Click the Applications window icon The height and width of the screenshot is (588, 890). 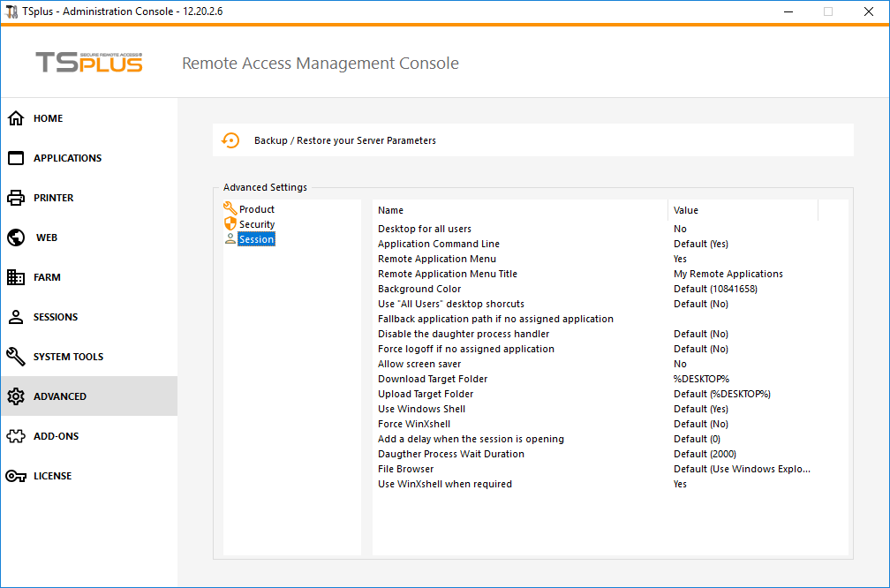point(16,158)
